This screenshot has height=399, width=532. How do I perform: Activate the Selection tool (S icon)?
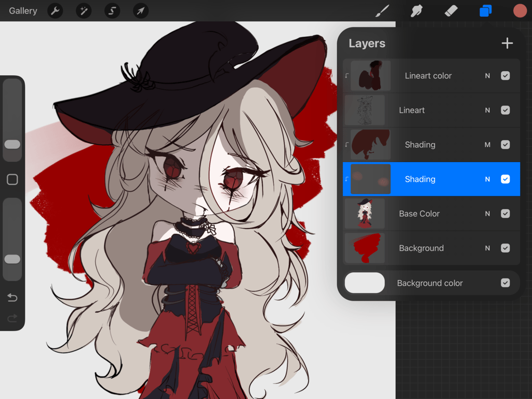tap(112, 11)
